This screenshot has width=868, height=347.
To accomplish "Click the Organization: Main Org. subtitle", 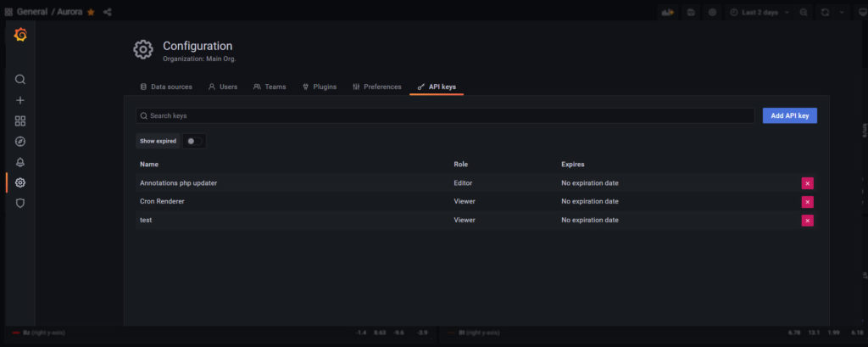I will (x=199, y=59).
